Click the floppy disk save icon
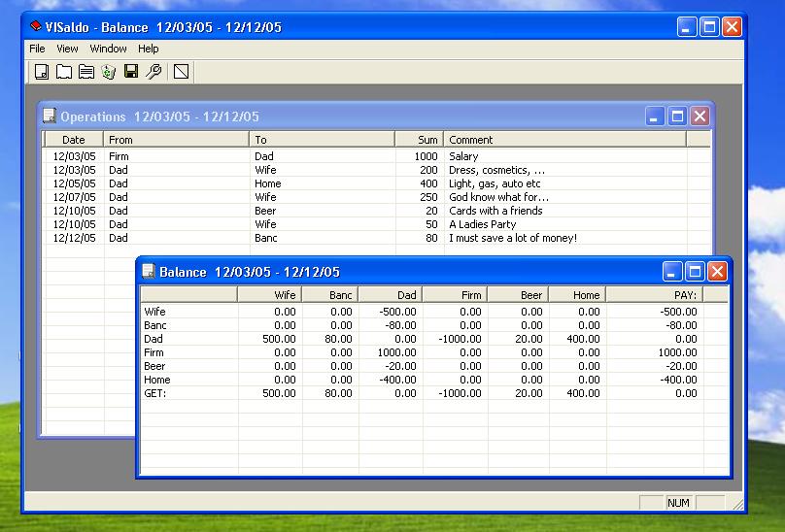Screen dimensions: 785x532 tap(131, 72)
